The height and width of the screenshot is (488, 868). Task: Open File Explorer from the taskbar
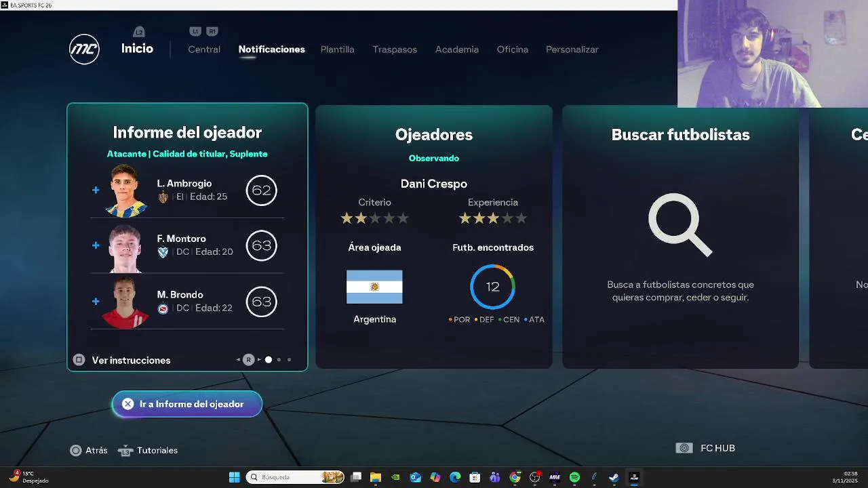(375, 477)
